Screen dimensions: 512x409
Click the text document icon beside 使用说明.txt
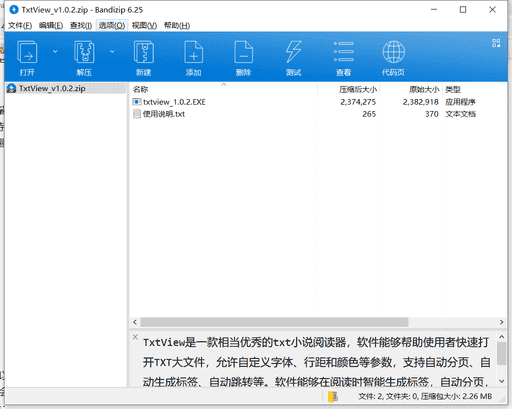click(137, 114)
